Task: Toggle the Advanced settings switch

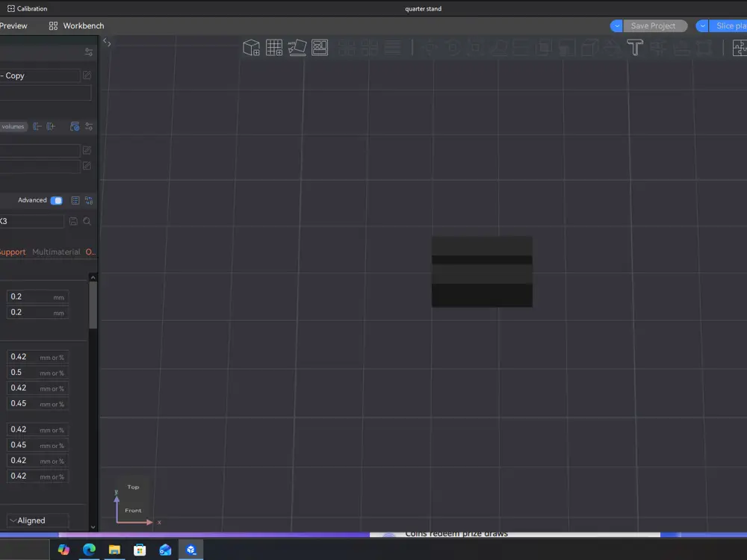Action: [56, 200]
